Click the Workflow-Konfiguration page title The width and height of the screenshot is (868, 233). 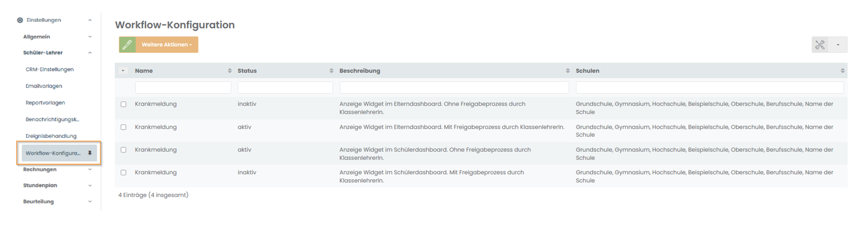pos(175,25)
